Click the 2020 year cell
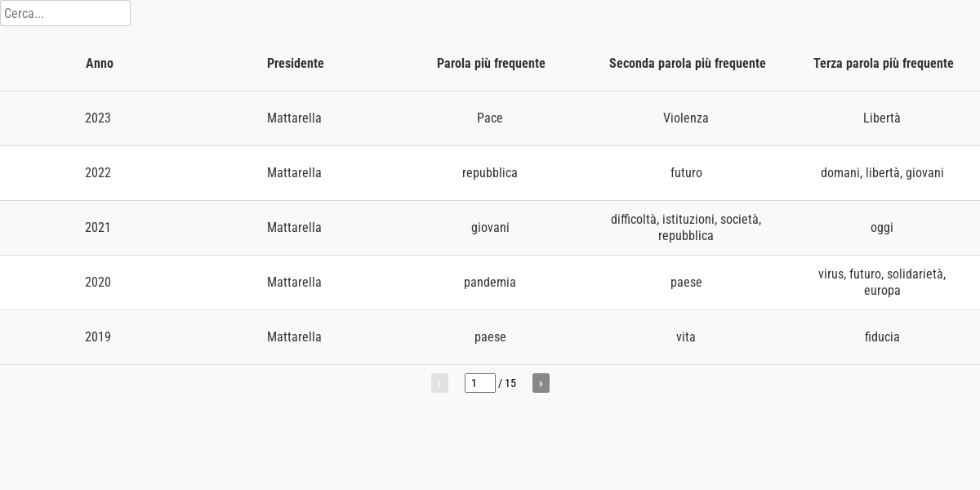This screenshot has width=980, height=490. pyautogui.click(x=98, y=283)
